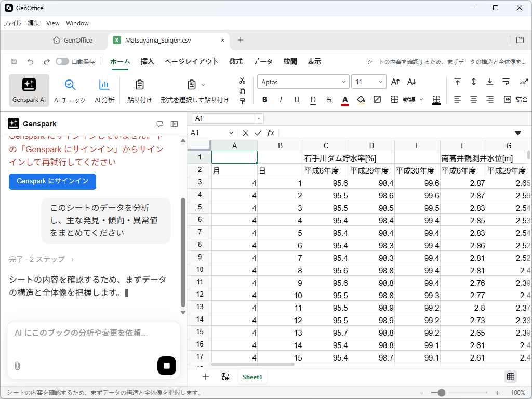The width and height of the screenshot is (532, 399).
Task: Click the undo arrow icon
Action: pos(31,62)
